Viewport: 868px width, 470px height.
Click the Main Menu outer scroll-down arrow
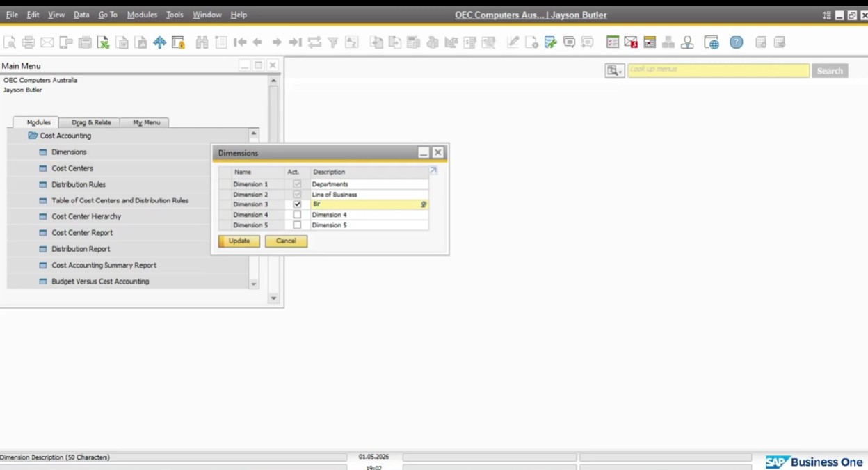pyautogui.click(x=273, y=298)
